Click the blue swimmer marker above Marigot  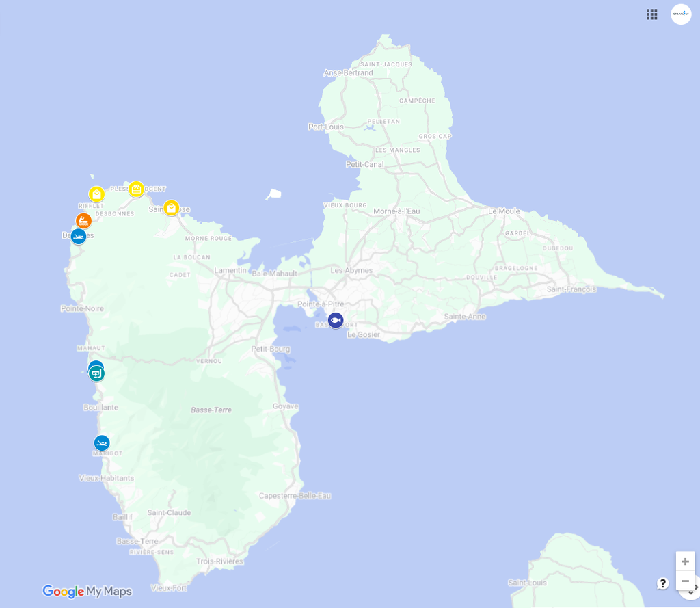click(x=102, y=442)
